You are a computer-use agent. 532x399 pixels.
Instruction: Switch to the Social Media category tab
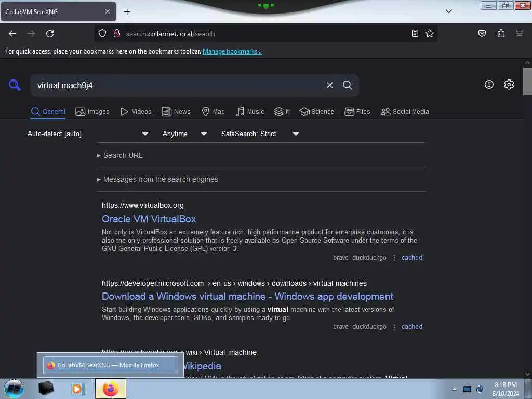[x=405, y=112]
